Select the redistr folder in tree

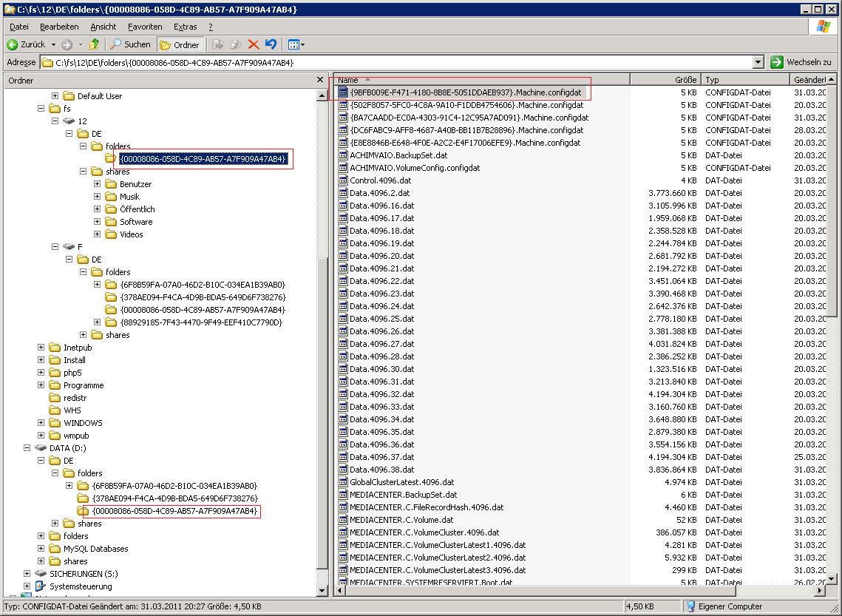(75, 397)
